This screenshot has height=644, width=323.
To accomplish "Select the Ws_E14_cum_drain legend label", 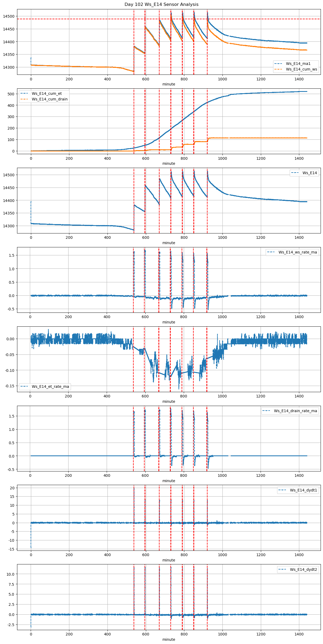I will pyautogui.click(x=50, y=99).
